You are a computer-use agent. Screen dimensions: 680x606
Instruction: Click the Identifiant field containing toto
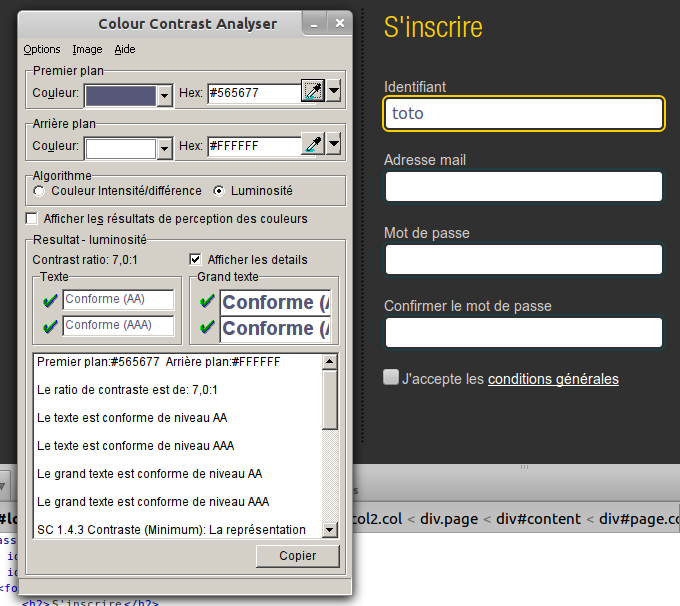pyautogui.click(x=524, y=113)
